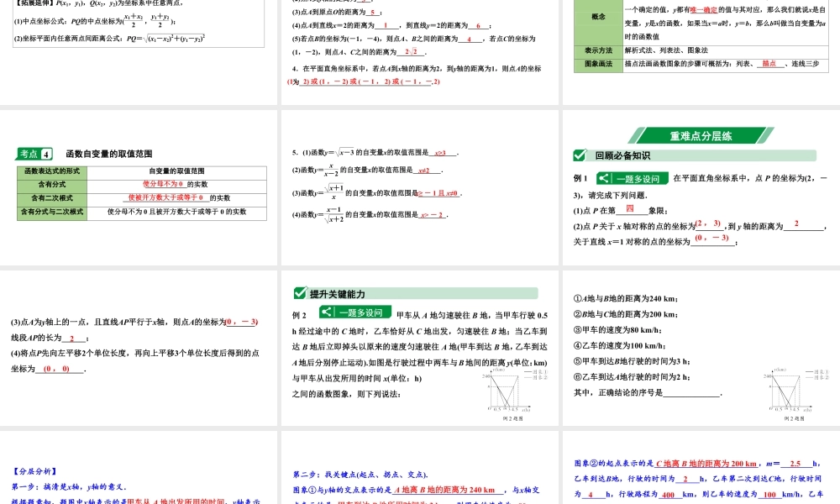Click the green checkmark beside 回顾必备知识
The width and height of the screenshot is (840, 504).
click(579, 155)
